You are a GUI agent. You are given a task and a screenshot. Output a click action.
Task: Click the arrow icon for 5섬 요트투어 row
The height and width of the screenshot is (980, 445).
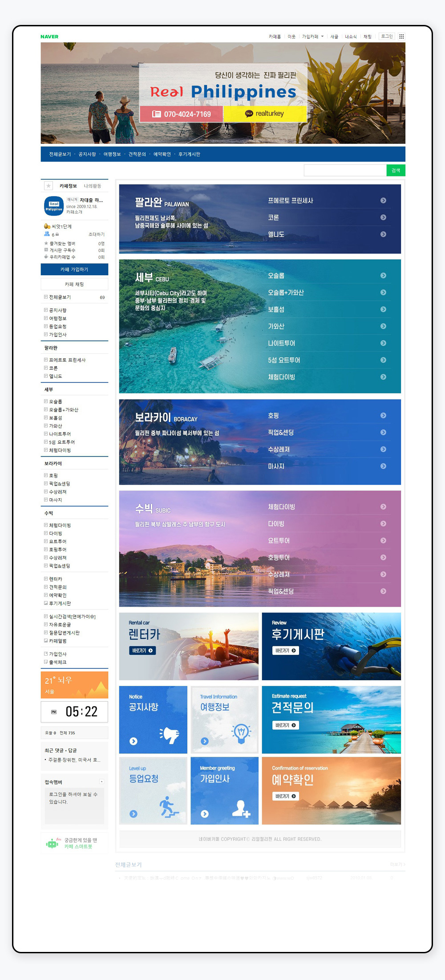tap(383, 360)
